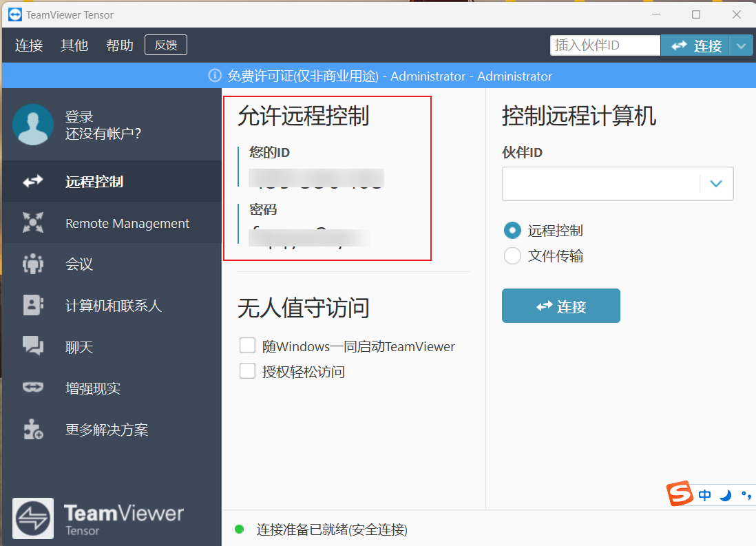The image size is (756, 546).
Task: Enable 授权轻松访问 checkbox
Action: (247, 371)
